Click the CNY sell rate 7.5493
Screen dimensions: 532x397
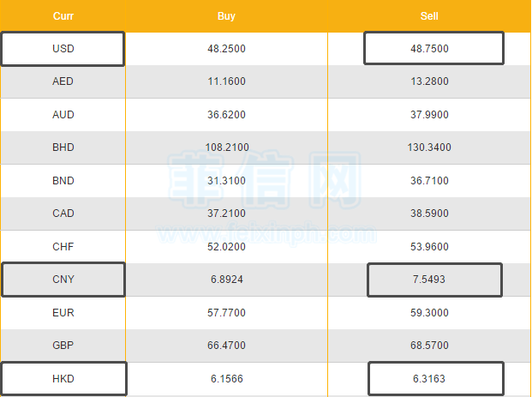(434, 280)
